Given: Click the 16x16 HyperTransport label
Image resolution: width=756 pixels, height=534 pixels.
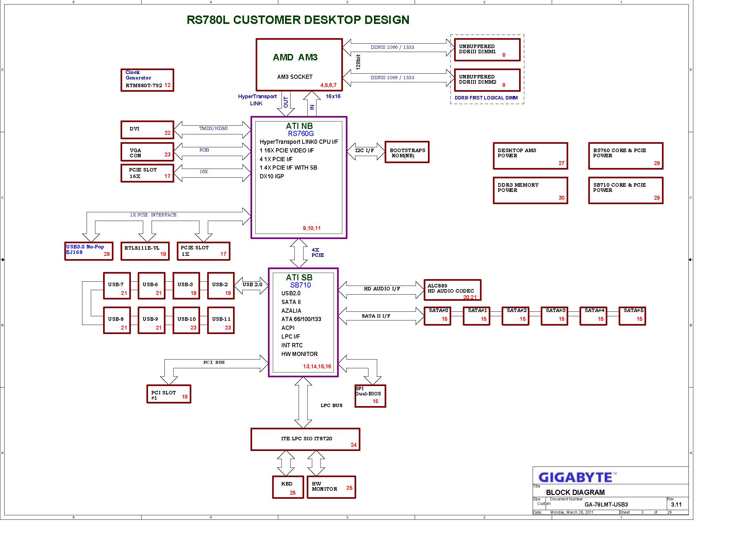Looking at the screenshot, I should [333, 96].
